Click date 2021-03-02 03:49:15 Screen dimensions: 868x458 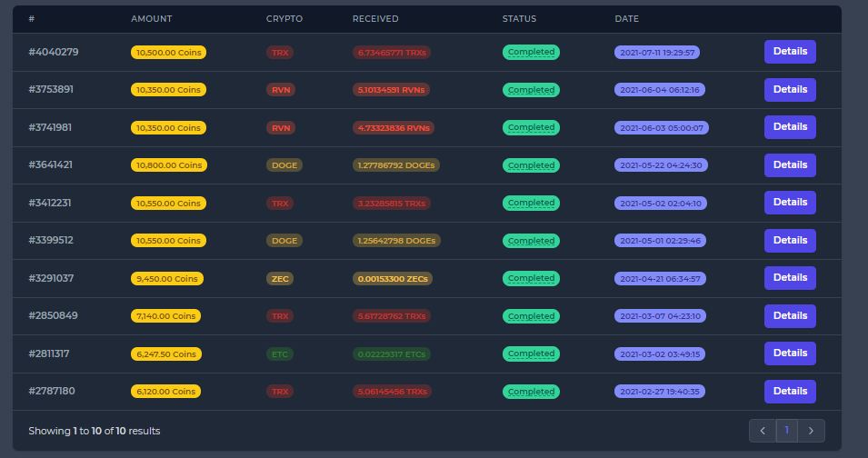coord(660,354)
